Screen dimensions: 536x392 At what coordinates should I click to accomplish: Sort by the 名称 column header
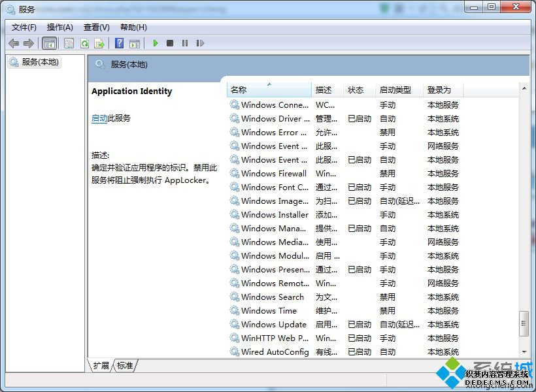click(269, 90)
